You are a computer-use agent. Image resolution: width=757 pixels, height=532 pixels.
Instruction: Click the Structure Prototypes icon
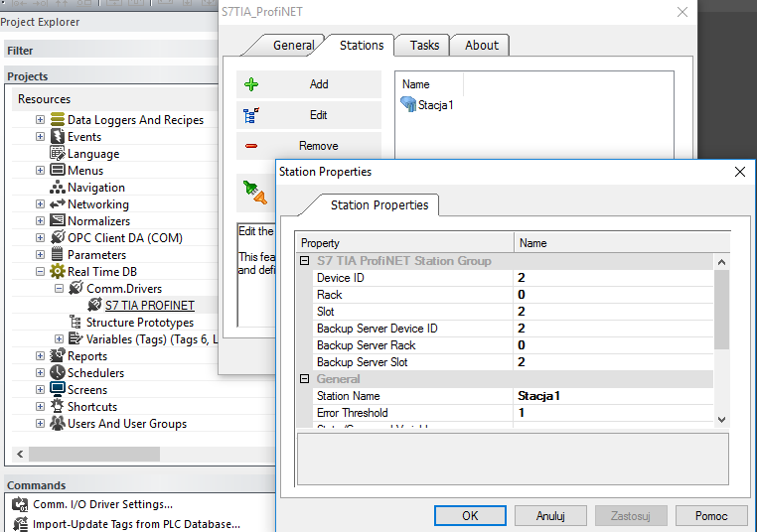coord(76,322)
